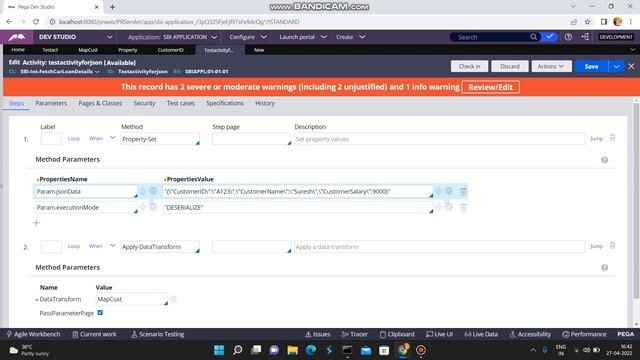Image resolution: width=640 pixels, height=360 pixels.
Task: Switch to the Parameters tab
Action: coord(51,103)
